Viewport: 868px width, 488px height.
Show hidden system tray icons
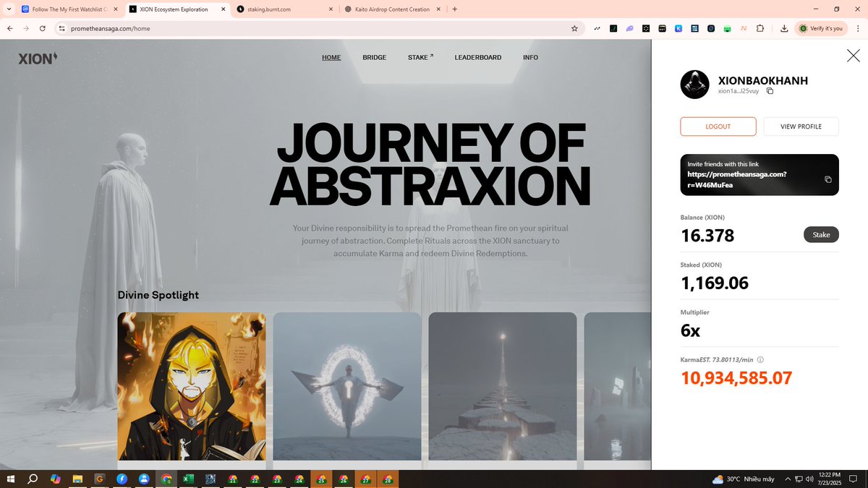pyautogui.click(x=787, y=479)
